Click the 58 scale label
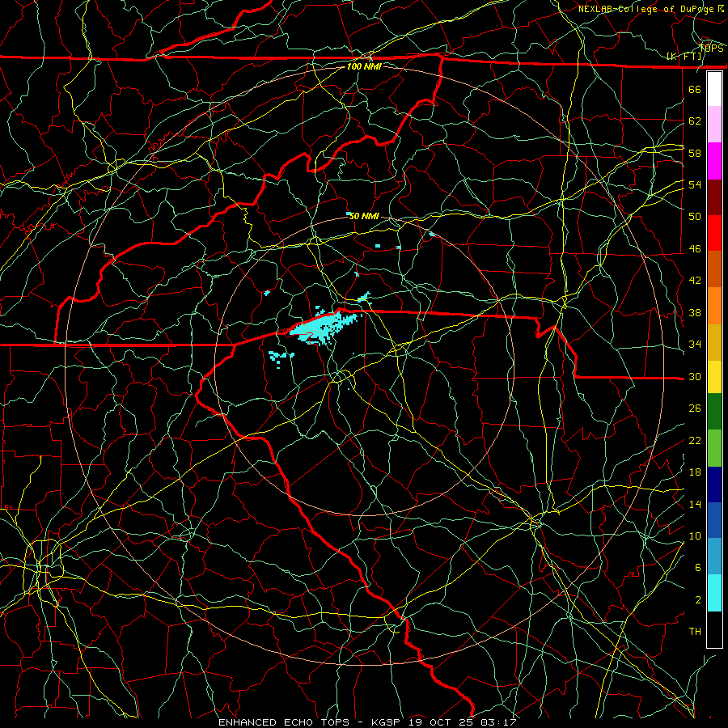Viewport: 728px width, 728px height. click(695, 153)
